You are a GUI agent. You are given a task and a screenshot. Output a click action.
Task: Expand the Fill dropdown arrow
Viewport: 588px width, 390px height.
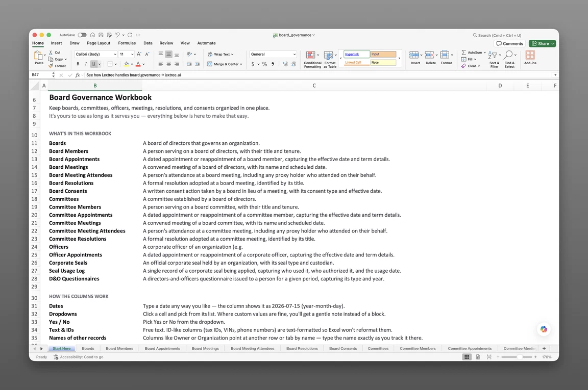point(475,59)
